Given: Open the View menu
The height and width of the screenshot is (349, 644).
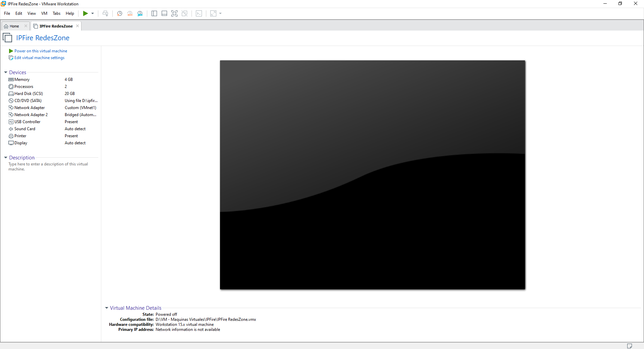Looking at the screenshot, I should 32,13.
